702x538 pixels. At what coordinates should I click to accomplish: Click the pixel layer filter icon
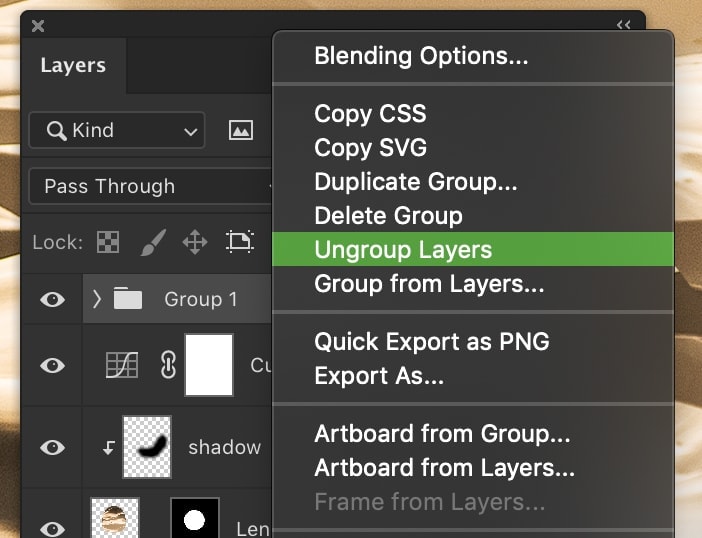(x=241, y=130)
